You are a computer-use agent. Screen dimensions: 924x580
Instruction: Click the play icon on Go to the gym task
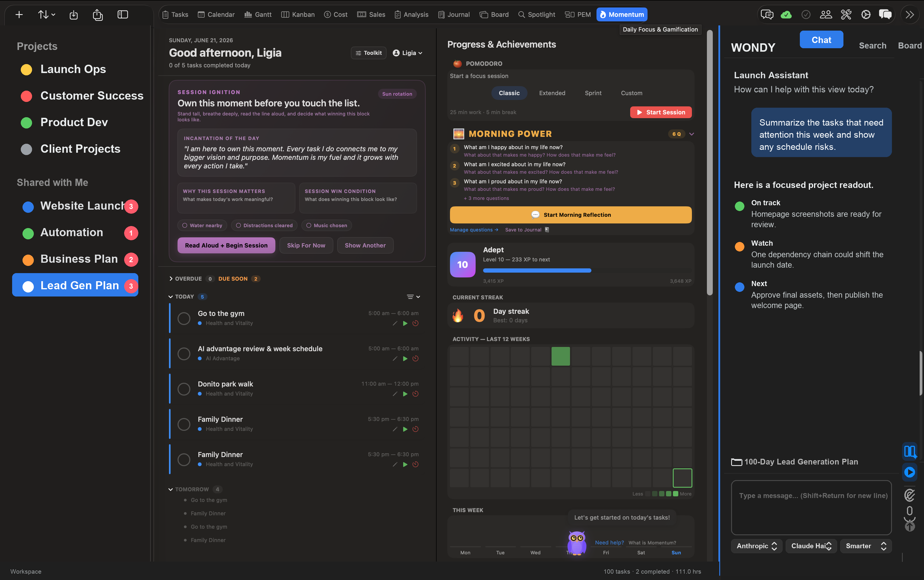(405, 323)
